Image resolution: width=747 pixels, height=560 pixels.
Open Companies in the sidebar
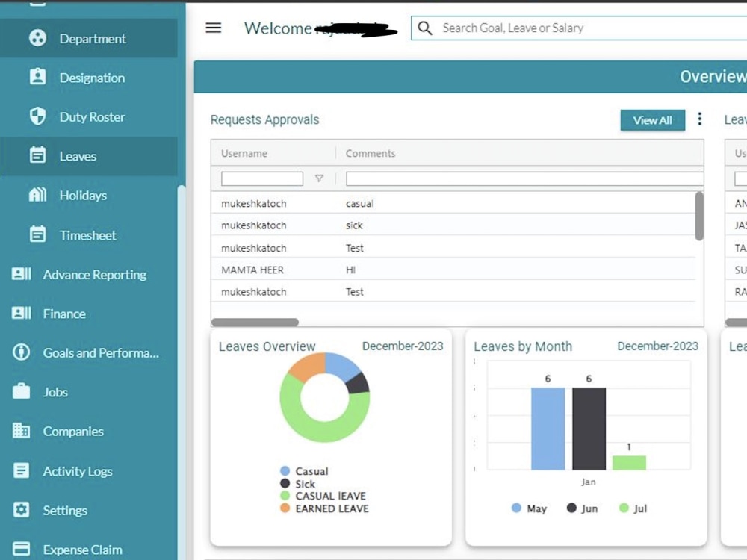point(89,431)
